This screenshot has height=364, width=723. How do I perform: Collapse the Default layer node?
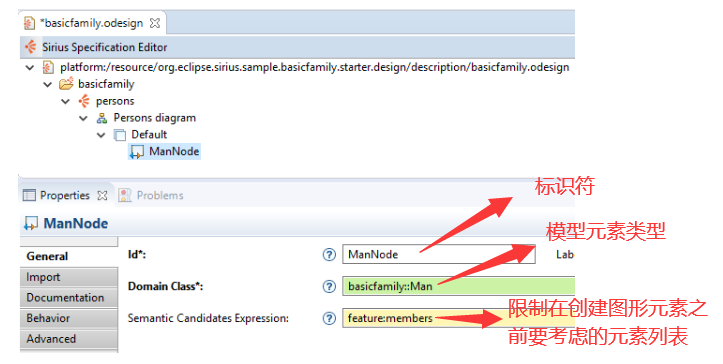101,135
